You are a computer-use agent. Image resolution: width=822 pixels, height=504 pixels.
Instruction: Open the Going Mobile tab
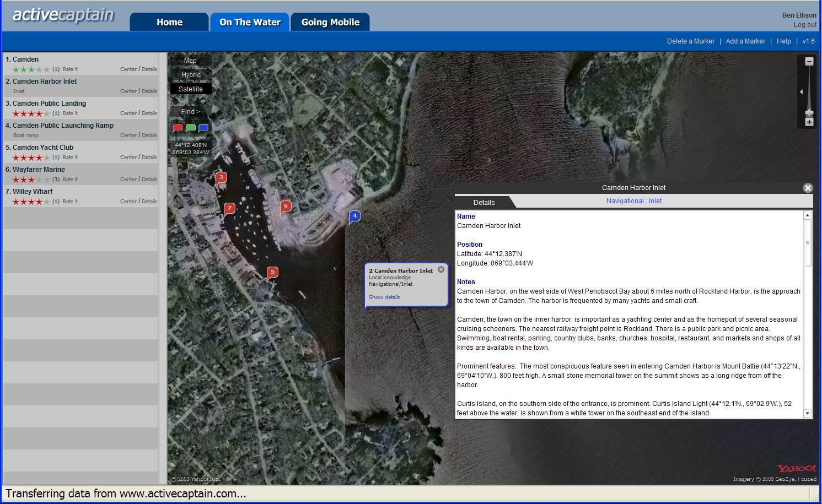tap(330, 22)
